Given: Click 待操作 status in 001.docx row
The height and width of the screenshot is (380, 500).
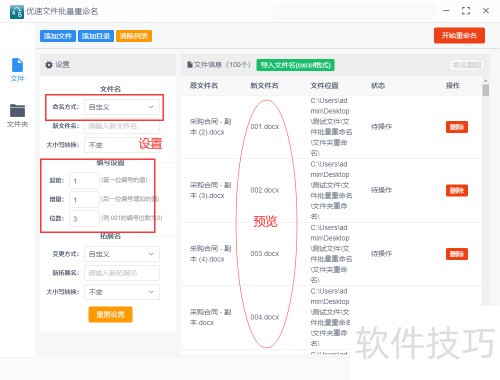Looking at the screenshot, I should pos(382,127).
